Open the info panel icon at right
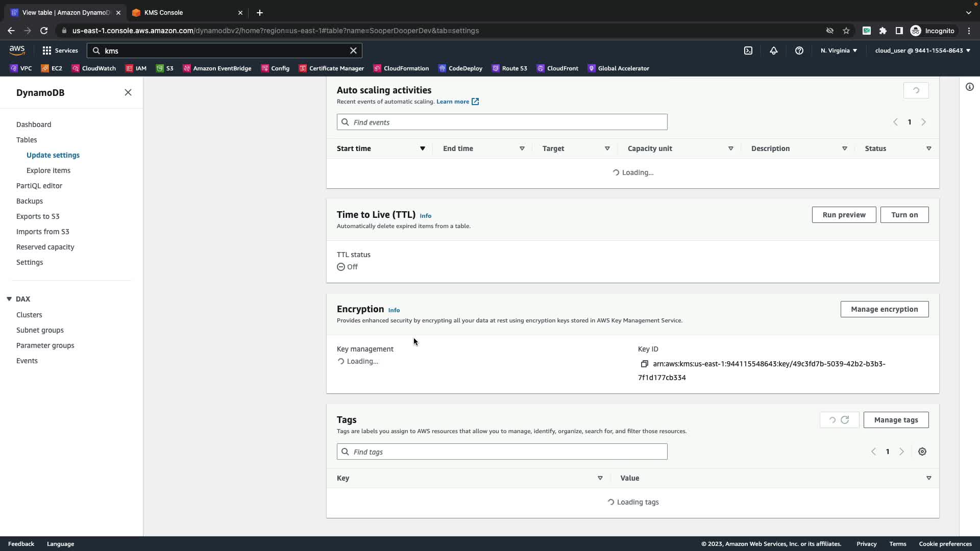The image size is (980, 551). [970, 87]
